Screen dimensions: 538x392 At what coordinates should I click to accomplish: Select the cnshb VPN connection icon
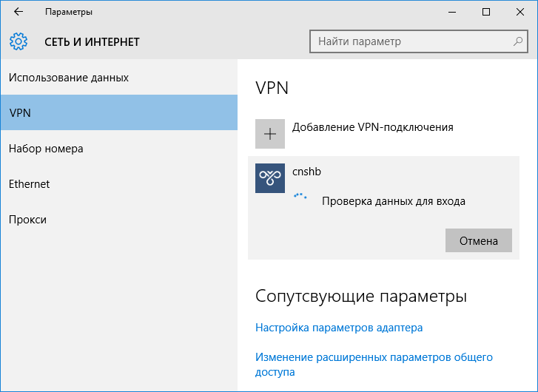pos(270,178)
